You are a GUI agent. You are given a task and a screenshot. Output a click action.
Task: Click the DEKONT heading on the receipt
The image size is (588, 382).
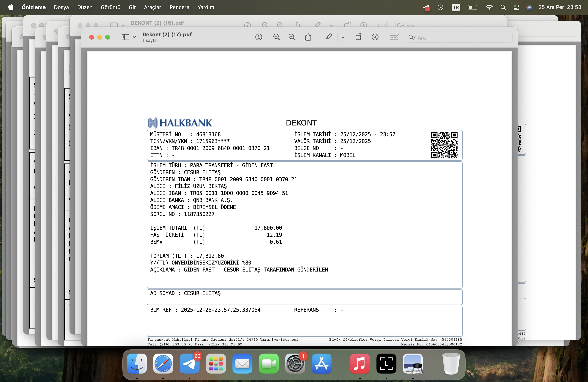point(301,123)
